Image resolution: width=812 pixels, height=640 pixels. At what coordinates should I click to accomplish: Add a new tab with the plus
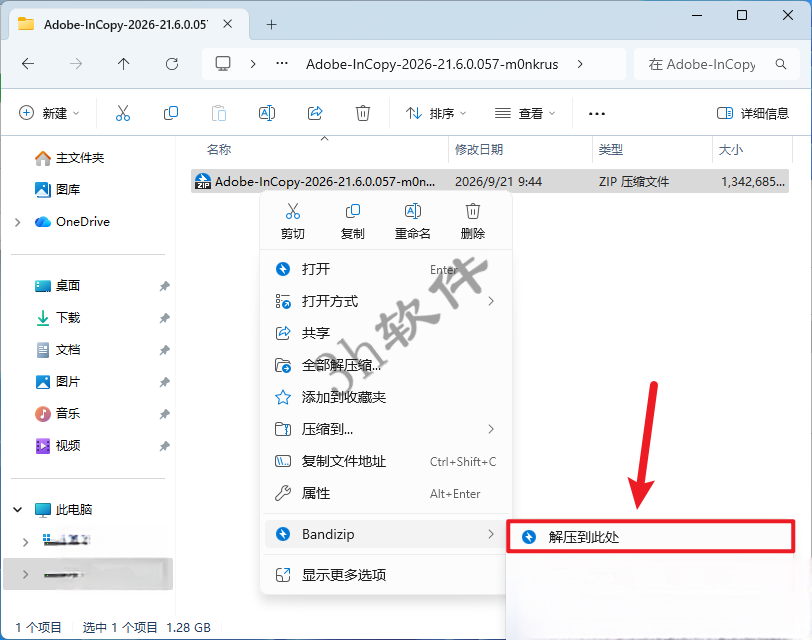271,24
